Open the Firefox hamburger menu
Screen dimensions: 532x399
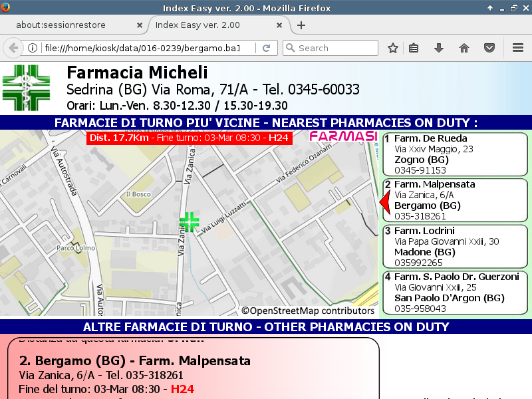pyautogui.click(x=518, y=48)
